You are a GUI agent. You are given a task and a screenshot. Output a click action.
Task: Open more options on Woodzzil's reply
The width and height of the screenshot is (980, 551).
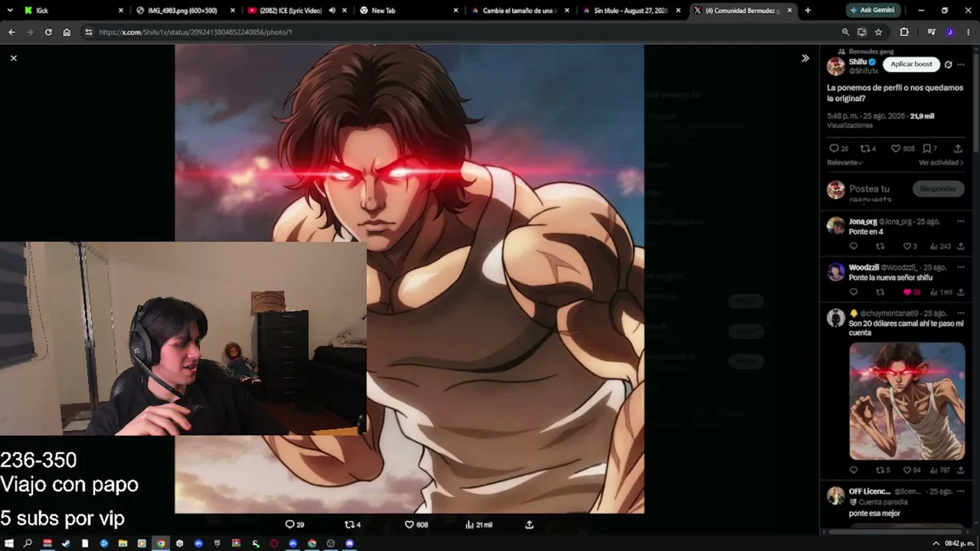961,267
